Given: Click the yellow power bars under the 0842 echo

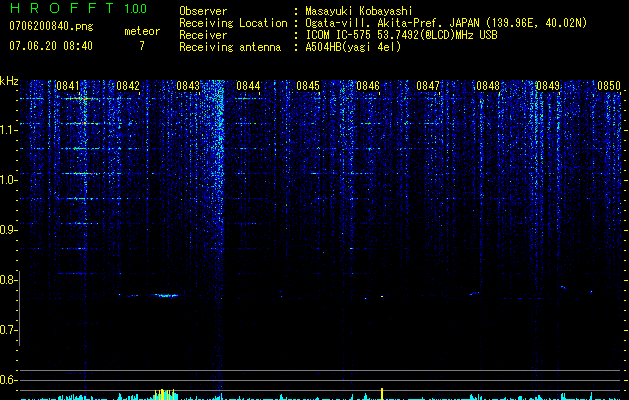Looking at the screenshot, I should click(165, 394).
